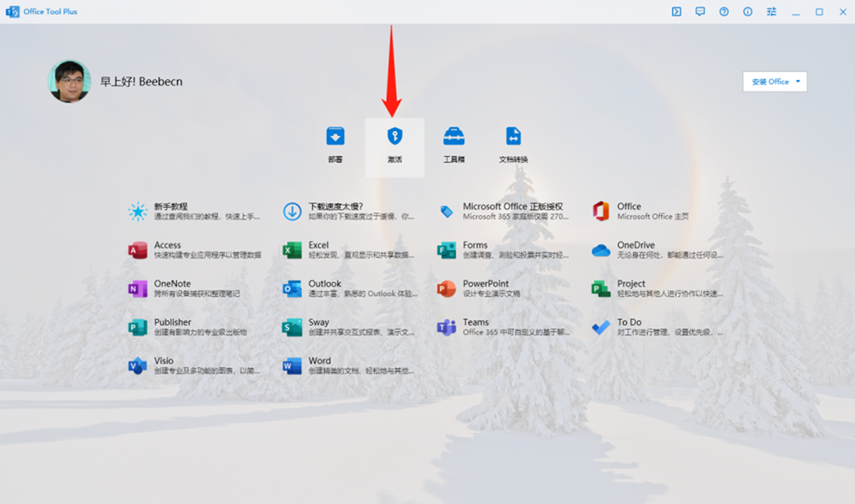Click the 早上好! Beebecn greeting text

tap(141, 82)
